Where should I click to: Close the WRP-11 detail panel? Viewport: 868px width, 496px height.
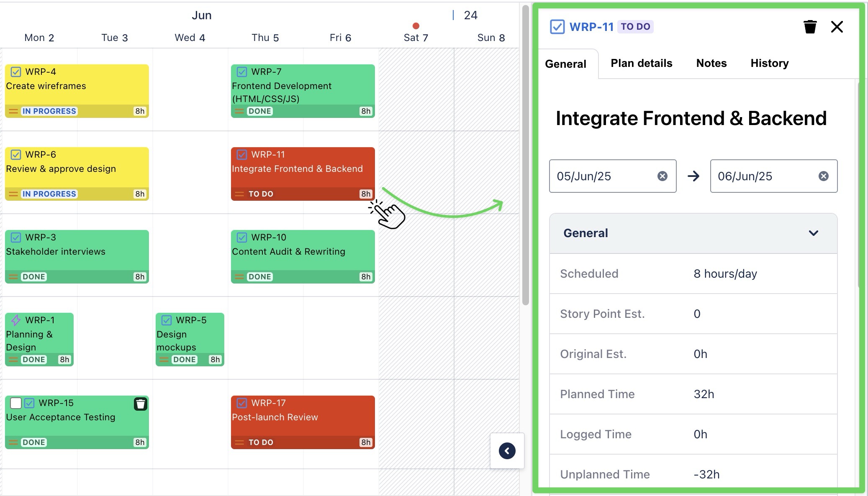point(837,26)
